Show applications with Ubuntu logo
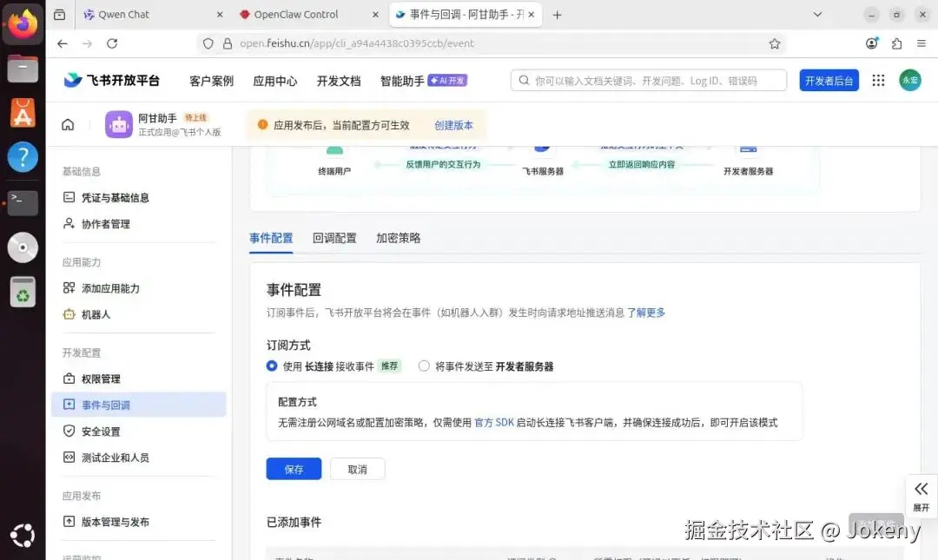938x560 pixels. coord(23,536)
